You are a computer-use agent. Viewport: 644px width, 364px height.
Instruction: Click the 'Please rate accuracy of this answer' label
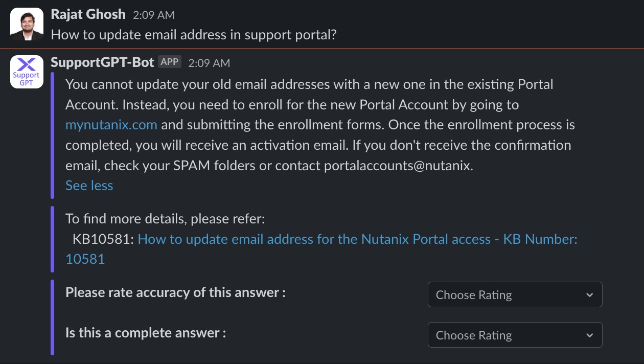click(x=175, y=292)
